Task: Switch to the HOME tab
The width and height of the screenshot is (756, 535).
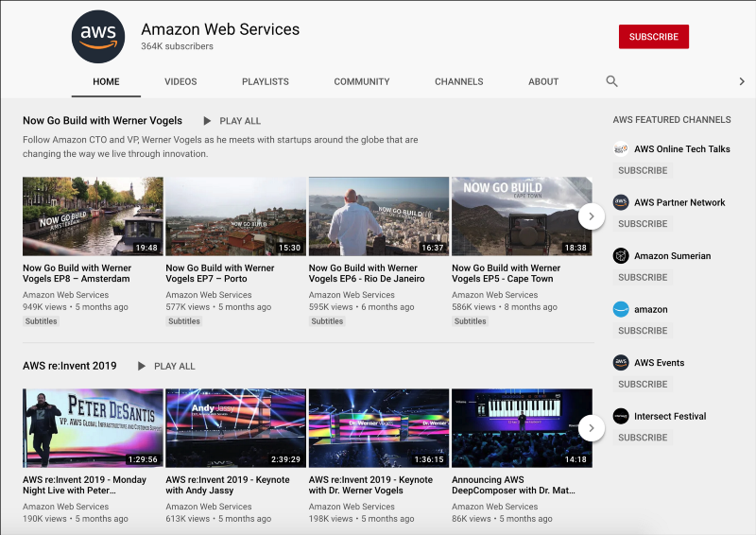Action: coord(106,81)
